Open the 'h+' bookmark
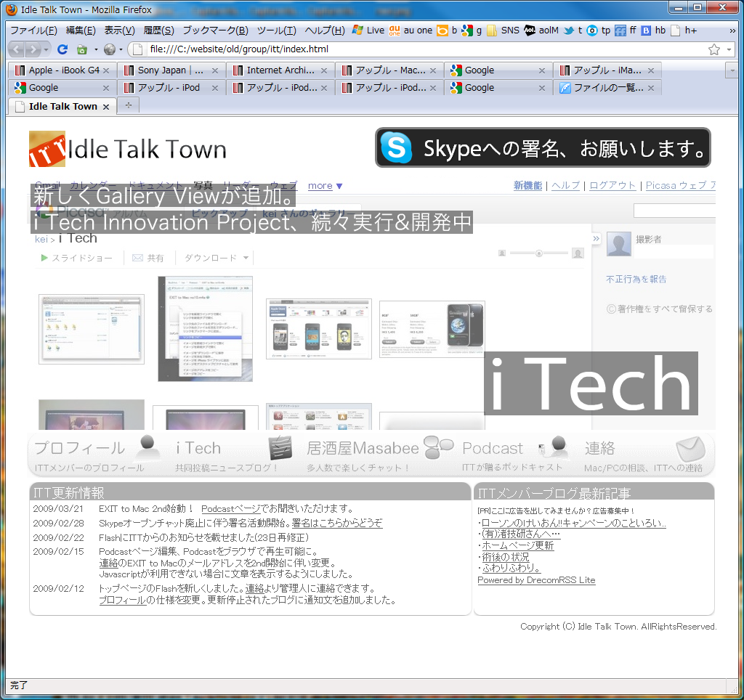 click(684, 30)
